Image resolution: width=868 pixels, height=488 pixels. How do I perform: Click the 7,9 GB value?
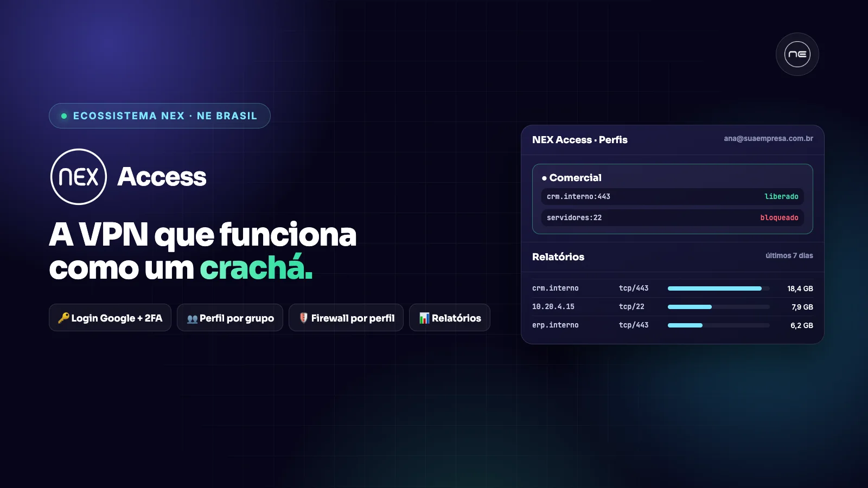coord(802,307)
